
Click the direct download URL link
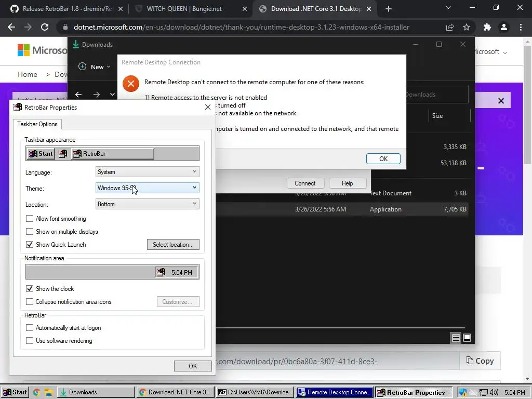tap(296, 362)
